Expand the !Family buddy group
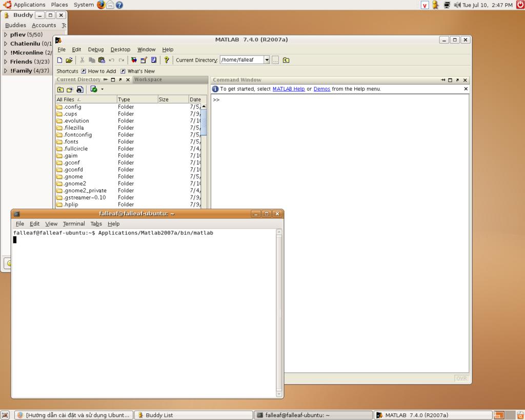 [6, 71]
